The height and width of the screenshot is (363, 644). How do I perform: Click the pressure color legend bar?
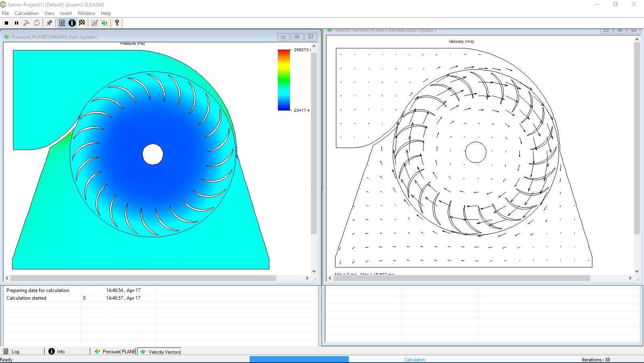[x=284, y=80]
